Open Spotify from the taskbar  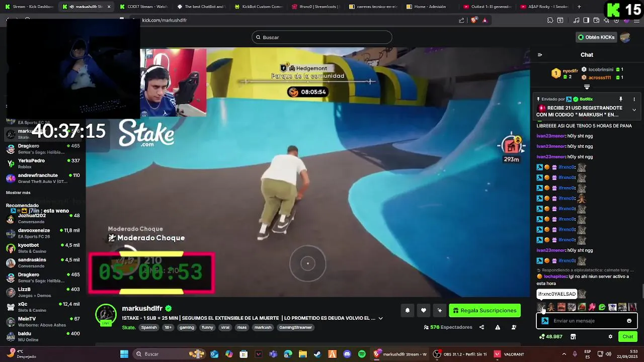click(x=362, y=354)
